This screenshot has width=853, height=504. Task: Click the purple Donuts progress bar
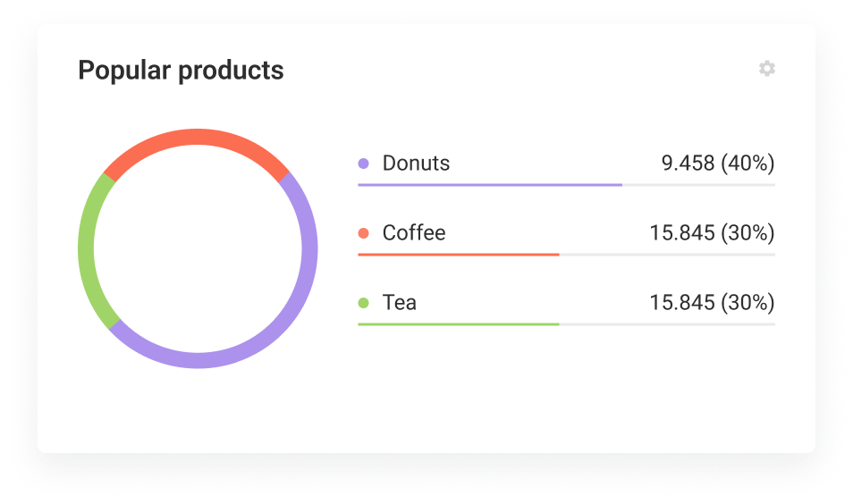click(x=489, y=185)
